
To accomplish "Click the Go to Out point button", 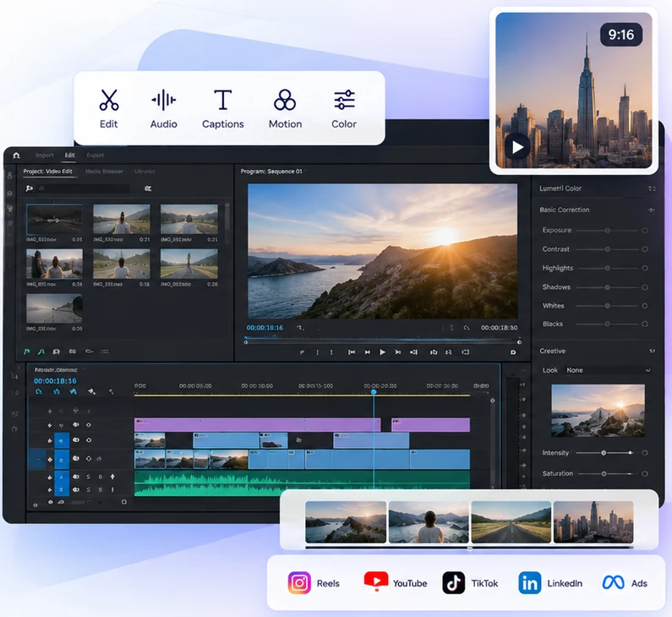I will pos(413,352).
